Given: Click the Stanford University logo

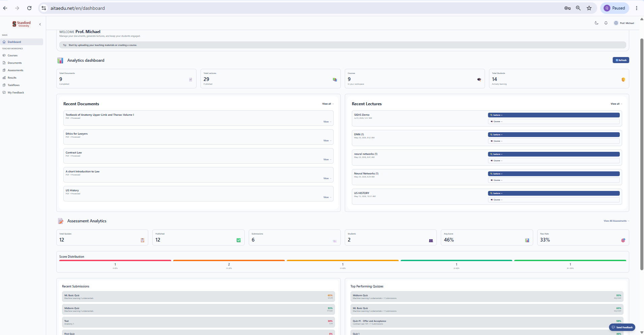Looking at the screenshot, I should coord(22,24).
